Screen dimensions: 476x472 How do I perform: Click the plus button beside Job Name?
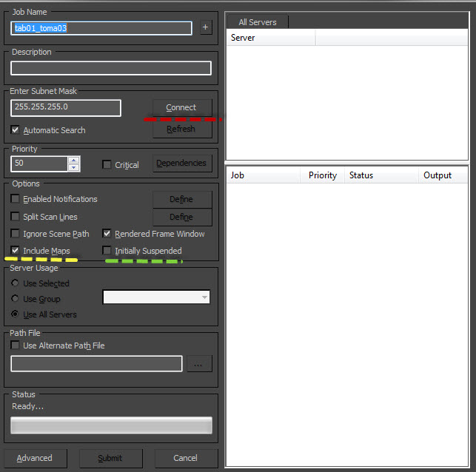[x=206, y=27]
